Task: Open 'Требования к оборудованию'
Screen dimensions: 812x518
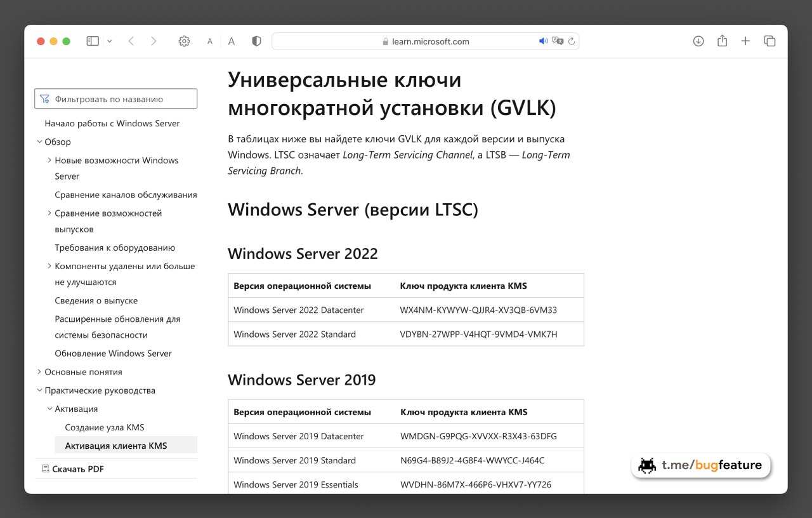Action: tap(115, 248)
